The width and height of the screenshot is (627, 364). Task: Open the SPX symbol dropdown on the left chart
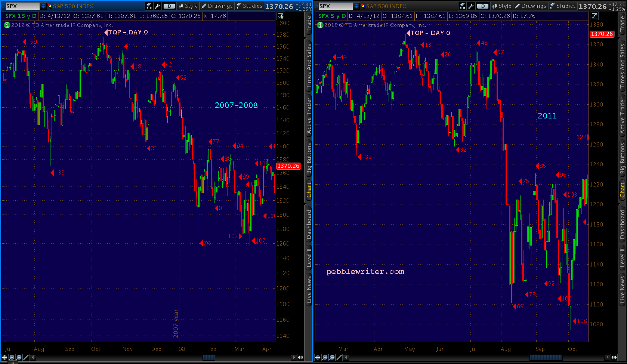tap(44, 6)
